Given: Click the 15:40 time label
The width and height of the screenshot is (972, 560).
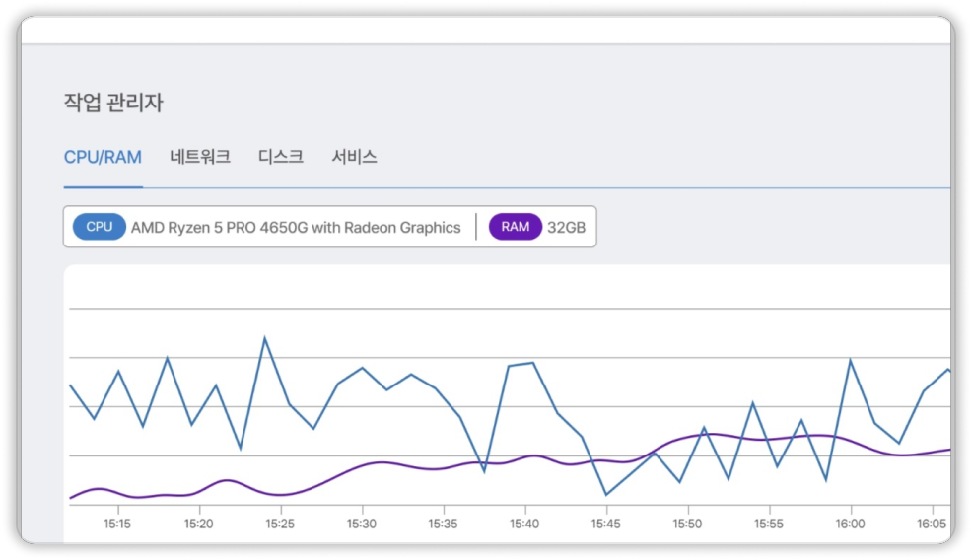Looking at the screenshot, I should (x=524, y=524).
